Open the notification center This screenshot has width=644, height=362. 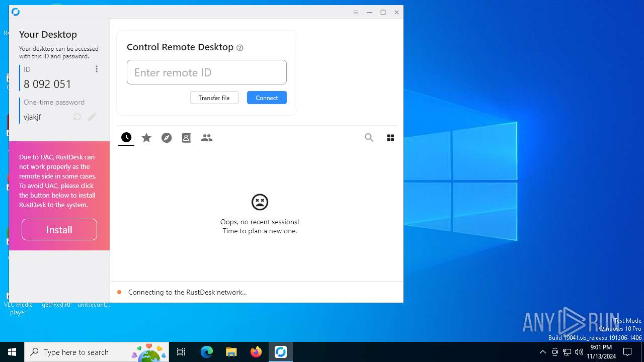(627, 352)
